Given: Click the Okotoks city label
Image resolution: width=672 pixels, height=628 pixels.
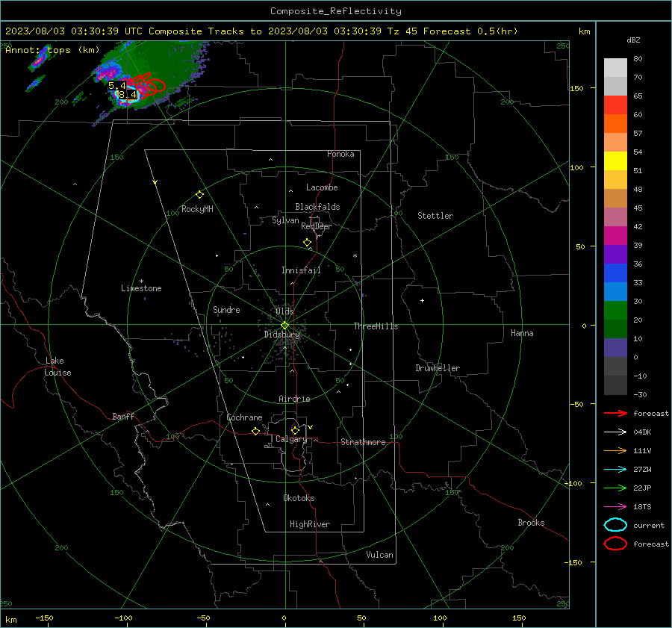Looking at the screenshot, I should point(299,498).
